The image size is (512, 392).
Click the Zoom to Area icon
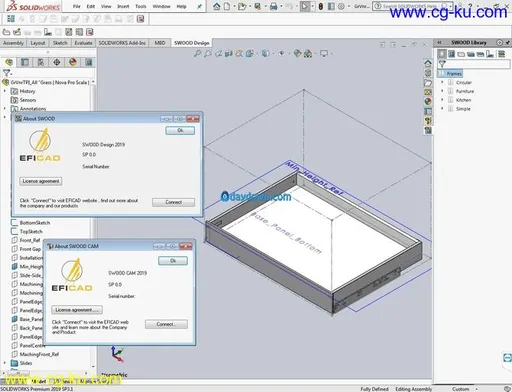coord(208,53)
